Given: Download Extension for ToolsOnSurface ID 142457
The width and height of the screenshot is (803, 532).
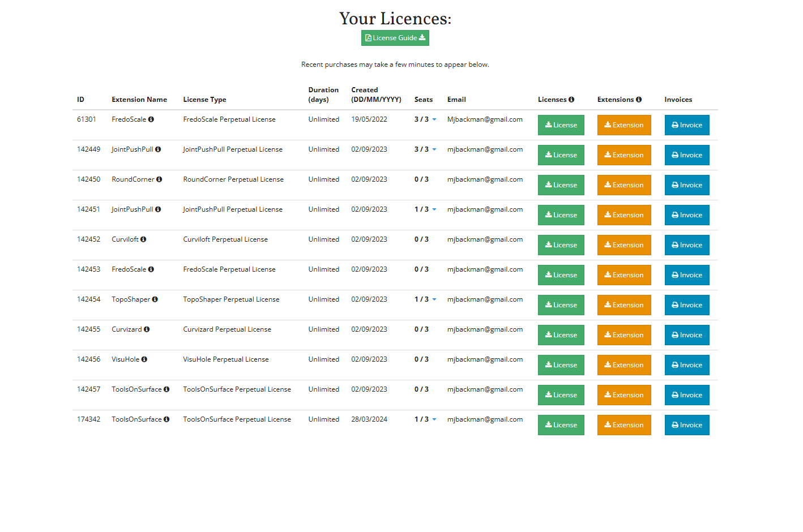Looking at the screenshot, I should tap(624, 395).
